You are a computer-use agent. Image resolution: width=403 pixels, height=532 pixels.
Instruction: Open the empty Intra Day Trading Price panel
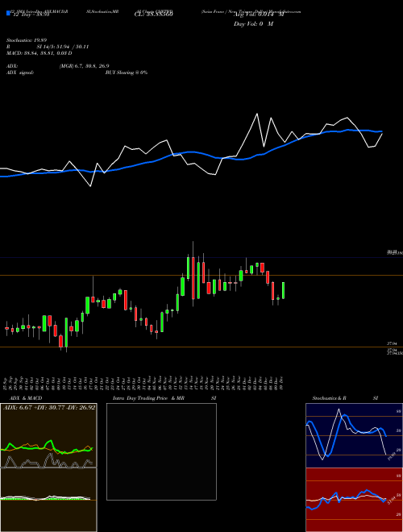point(161,451)
